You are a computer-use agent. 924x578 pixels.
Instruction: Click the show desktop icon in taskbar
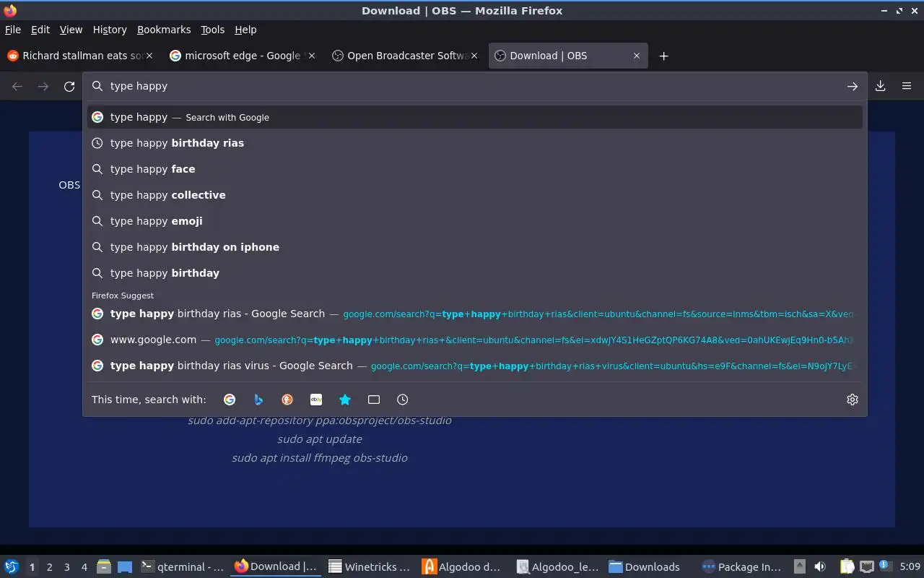pos(125,567)
